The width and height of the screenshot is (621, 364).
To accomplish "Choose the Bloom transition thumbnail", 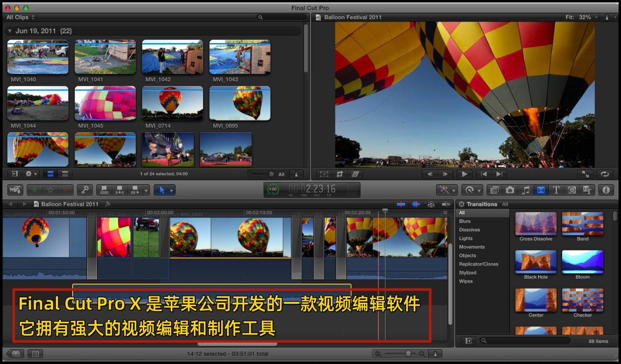I will 582,262.
